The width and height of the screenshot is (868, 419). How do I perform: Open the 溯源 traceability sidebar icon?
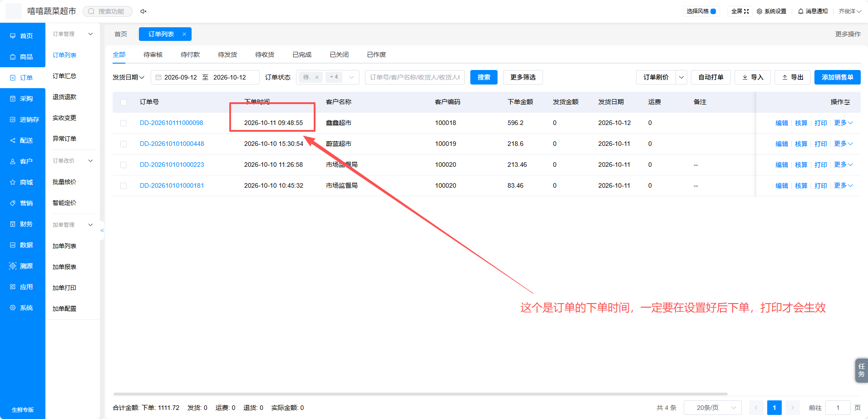(x=13, y=266)
